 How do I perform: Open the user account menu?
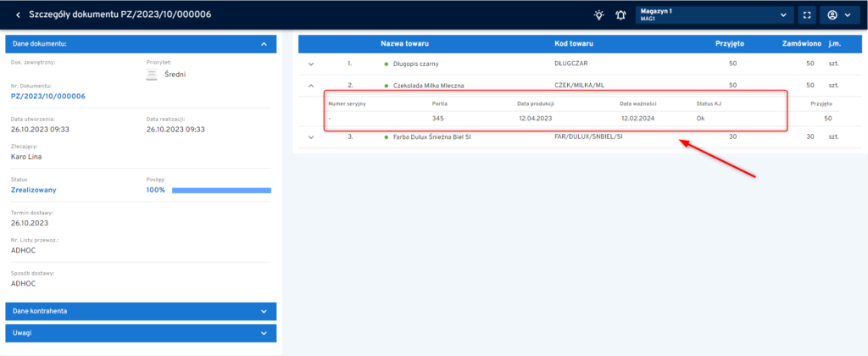coord(840,14)
